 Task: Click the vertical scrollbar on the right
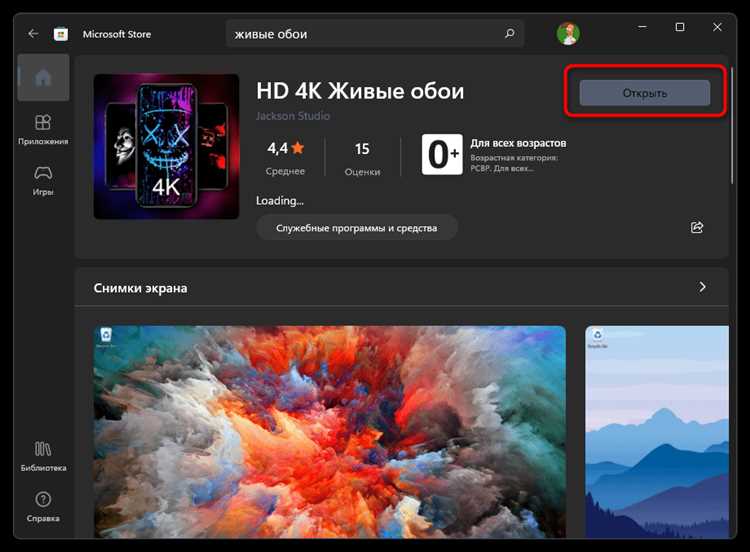[x=732, y=125]
